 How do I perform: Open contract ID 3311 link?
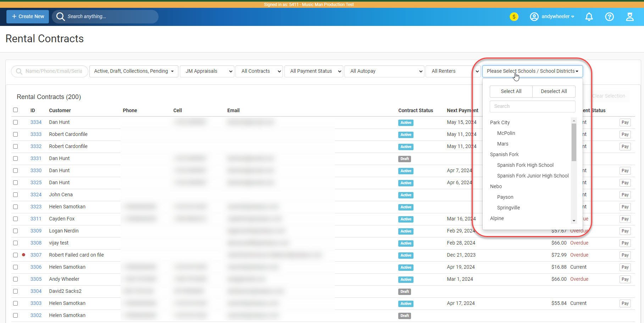(36, 219)
